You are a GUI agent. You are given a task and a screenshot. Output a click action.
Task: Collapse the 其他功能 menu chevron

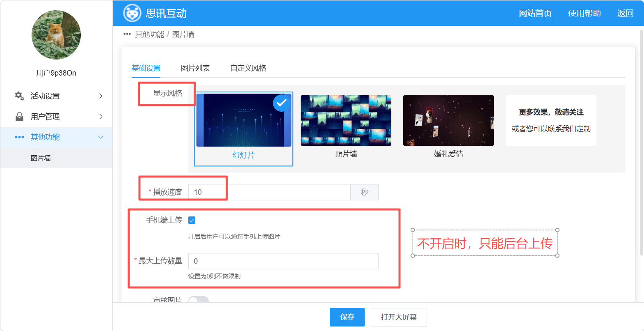(x=101, y=137)
